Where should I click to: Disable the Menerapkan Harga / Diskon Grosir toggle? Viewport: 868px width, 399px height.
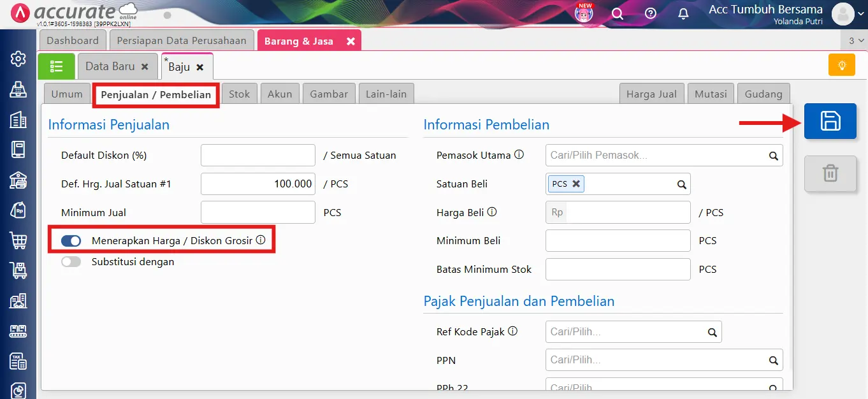71,240
